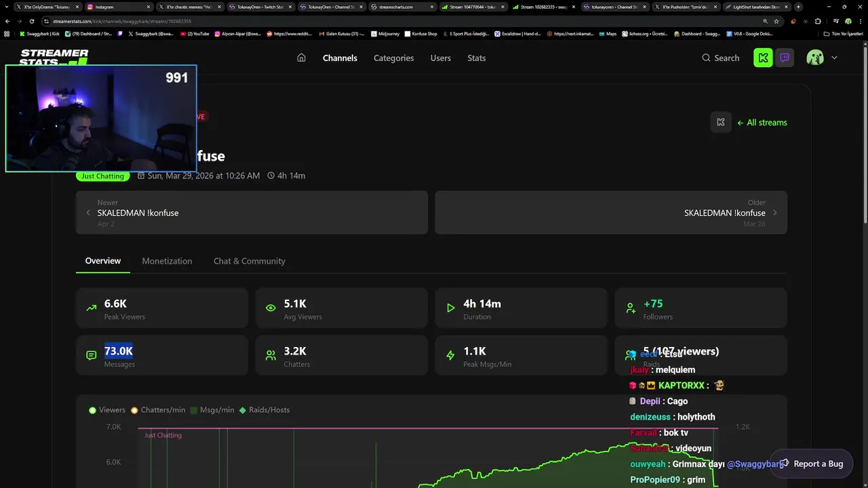Switch to the Stream 104770644 browser tab
This screenshot has width=868, height=488.
472,7
